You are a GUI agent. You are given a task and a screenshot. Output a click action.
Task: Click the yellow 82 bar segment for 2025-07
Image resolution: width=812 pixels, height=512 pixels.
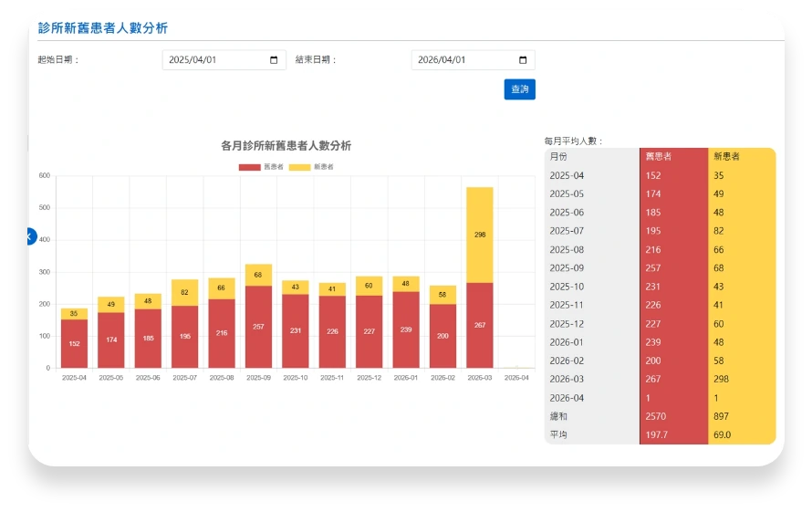click(x=185, y=293)
